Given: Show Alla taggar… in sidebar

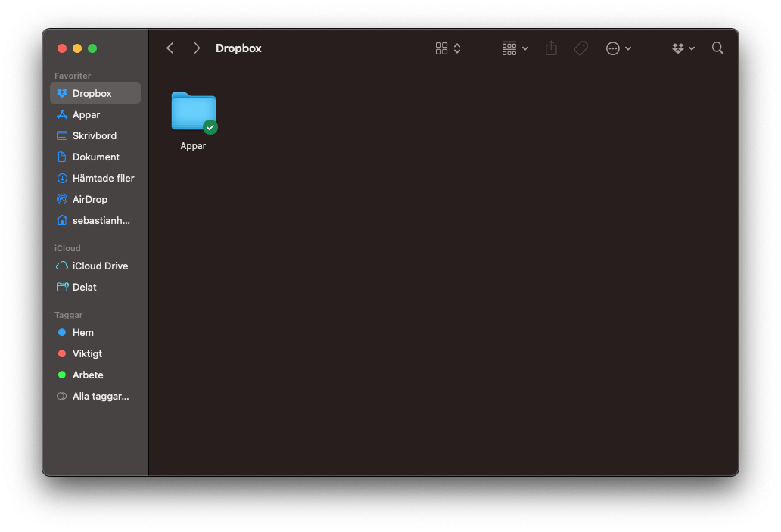Looking at the screenshot, I should [x=95, y=397].
